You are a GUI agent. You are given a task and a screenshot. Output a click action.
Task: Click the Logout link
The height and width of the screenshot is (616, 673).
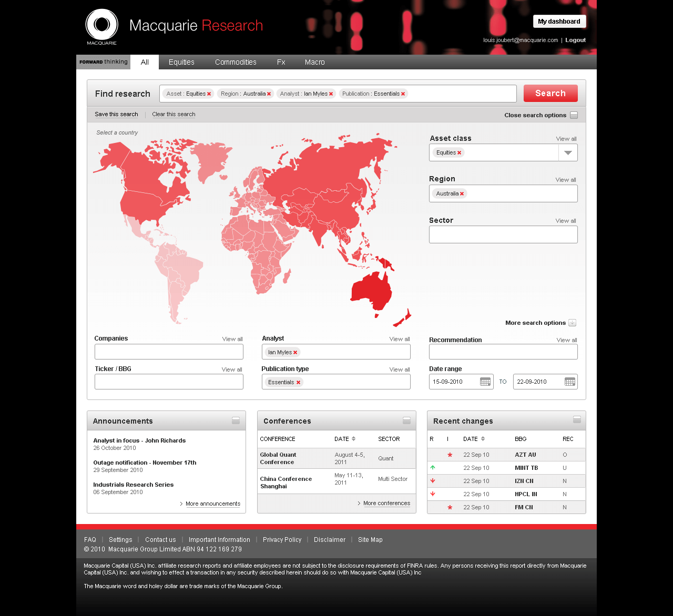[575, 40]
